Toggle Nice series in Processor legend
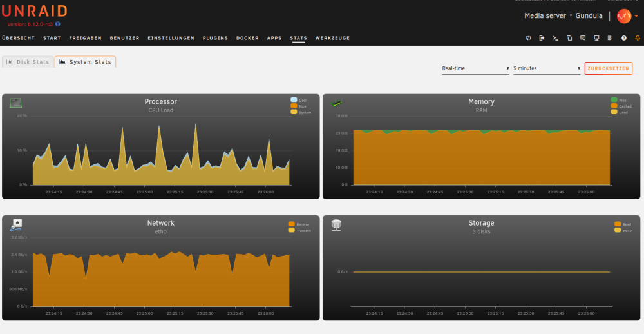Screen dimensions: 644x334 pos(299,106)
